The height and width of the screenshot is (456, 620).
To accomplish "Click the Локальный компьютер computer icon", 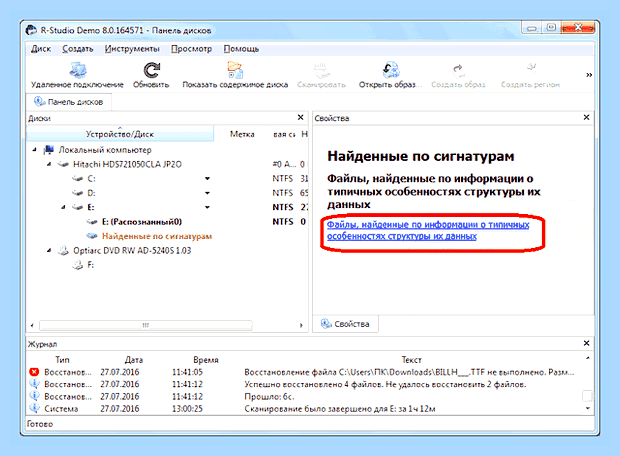I will 49,150.
